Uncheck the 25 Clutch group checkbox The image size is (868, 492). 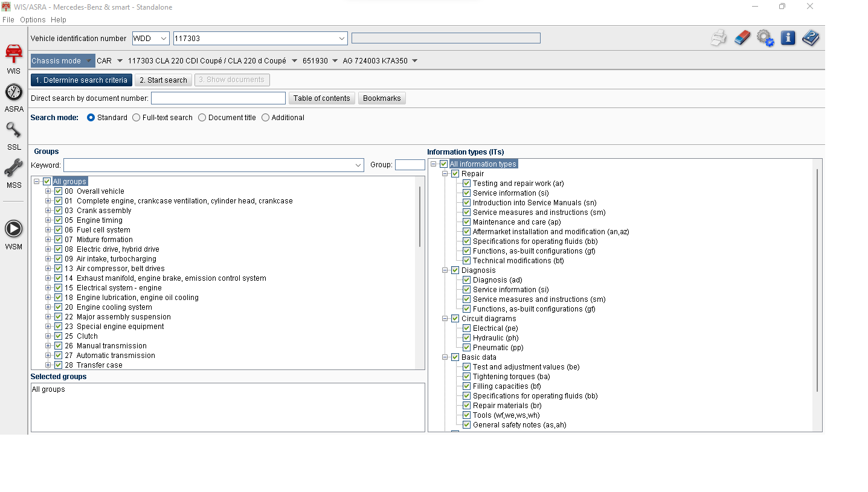[x=59, y=336]
